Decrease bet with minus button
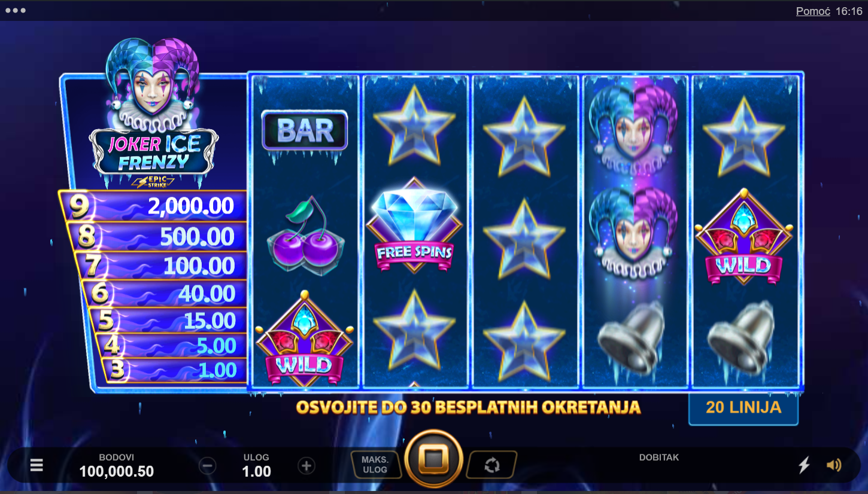The height and width of the screenshot is (494, 868). [208, 465]
